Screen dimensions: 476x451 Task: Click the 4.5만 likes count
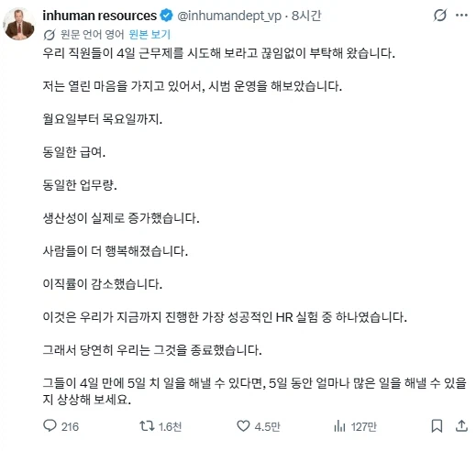point(268,426)
